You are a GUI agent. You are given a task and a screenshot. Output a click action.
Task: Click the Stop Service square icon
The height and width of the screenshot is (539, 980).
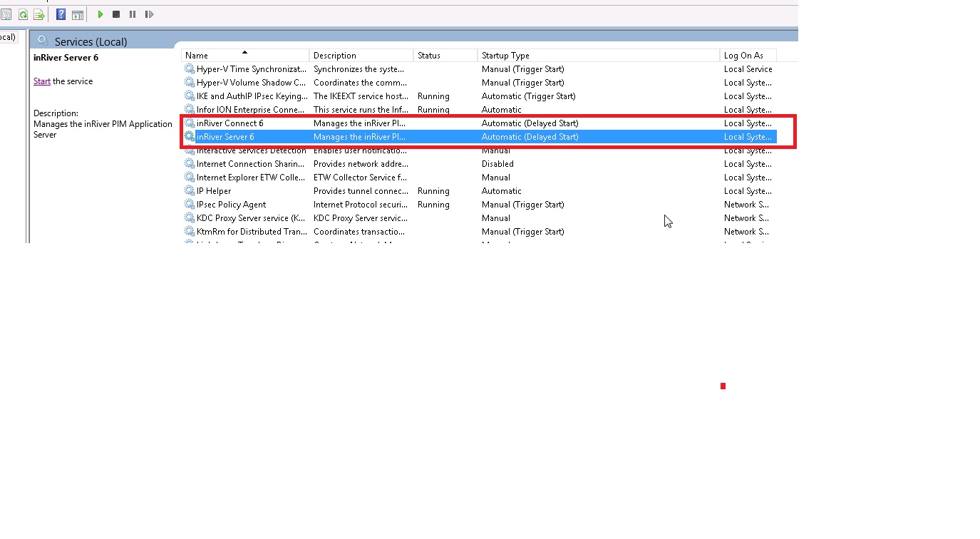pos(116,14)
